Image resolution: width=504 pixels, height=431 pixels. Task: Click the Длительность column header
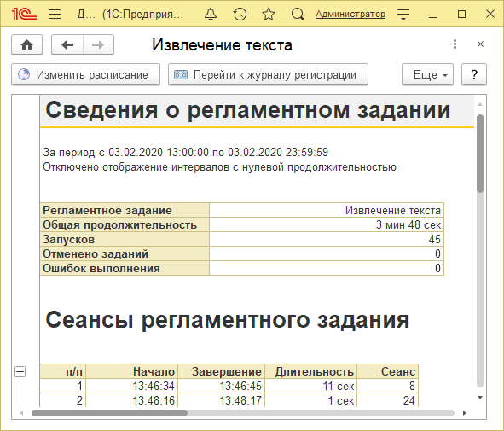coord(310,371)
